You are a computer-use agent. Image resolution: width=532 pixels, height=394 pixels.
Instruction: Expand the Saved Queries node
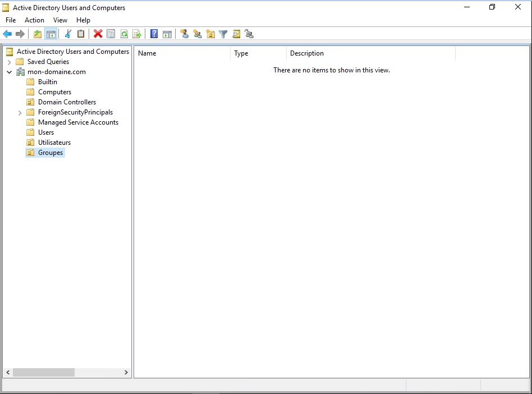click(10, 62)
